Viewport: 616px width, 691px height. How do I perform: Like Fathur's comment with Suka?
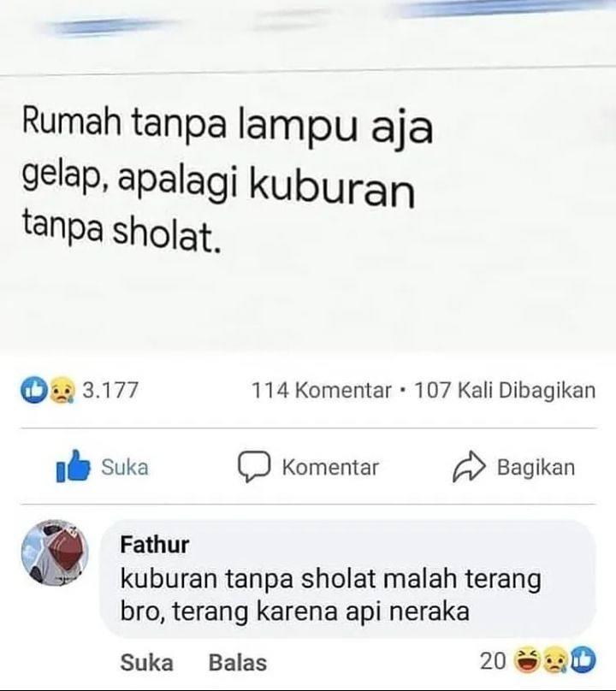click(x=146, y=663)
